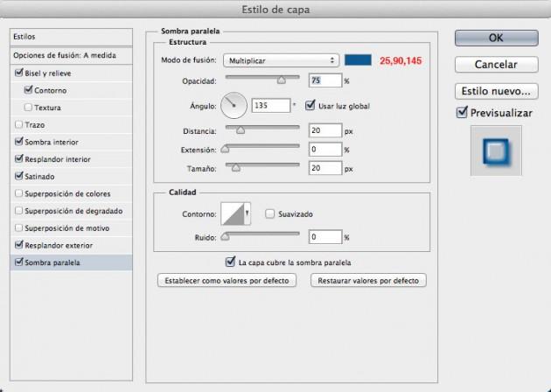Click the angle dial control
The image size is (551, 392).
click(234, 106)
